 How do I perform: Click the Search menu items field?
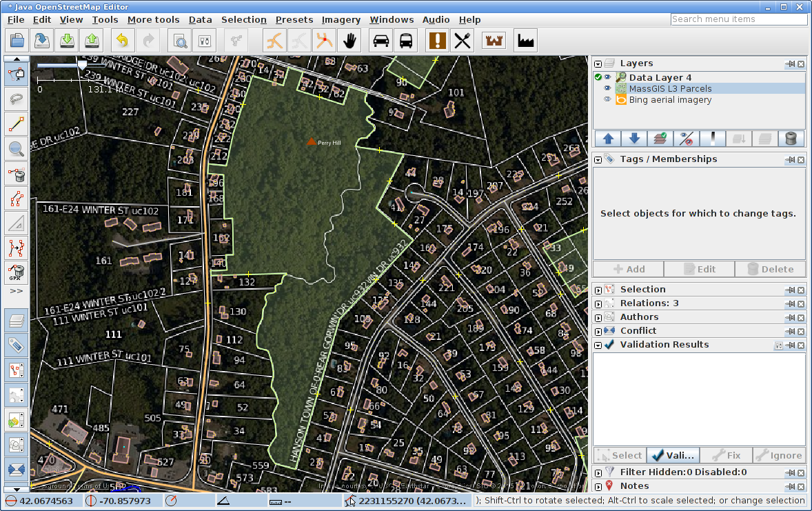tap(738, 19)
